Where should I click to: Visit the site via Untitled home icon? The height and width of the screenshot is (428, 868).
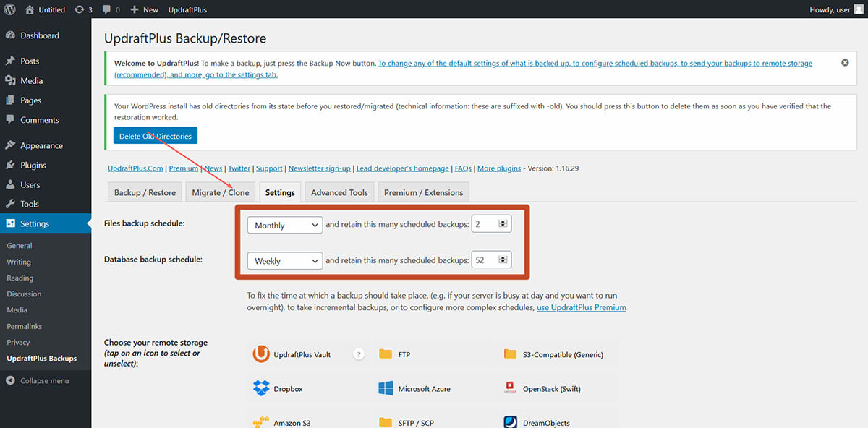point(45,9)
